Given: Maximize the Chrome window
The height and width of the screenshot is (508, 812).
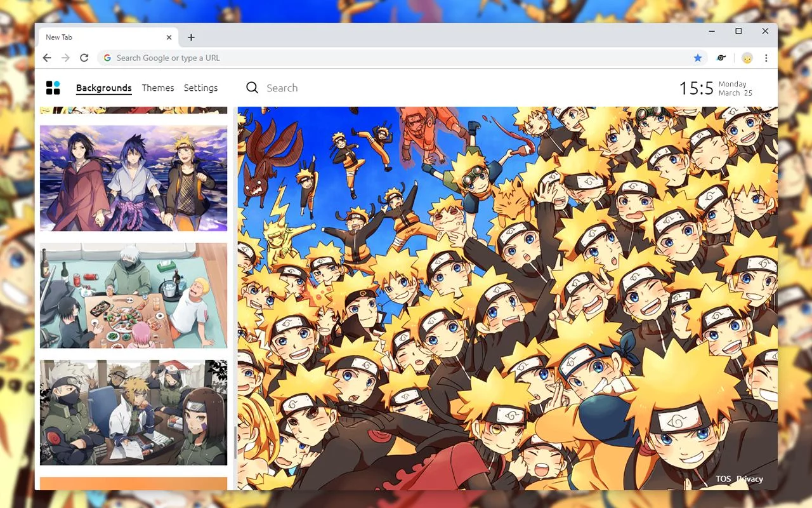Looking at the screenshot, I should click(738, 31).
